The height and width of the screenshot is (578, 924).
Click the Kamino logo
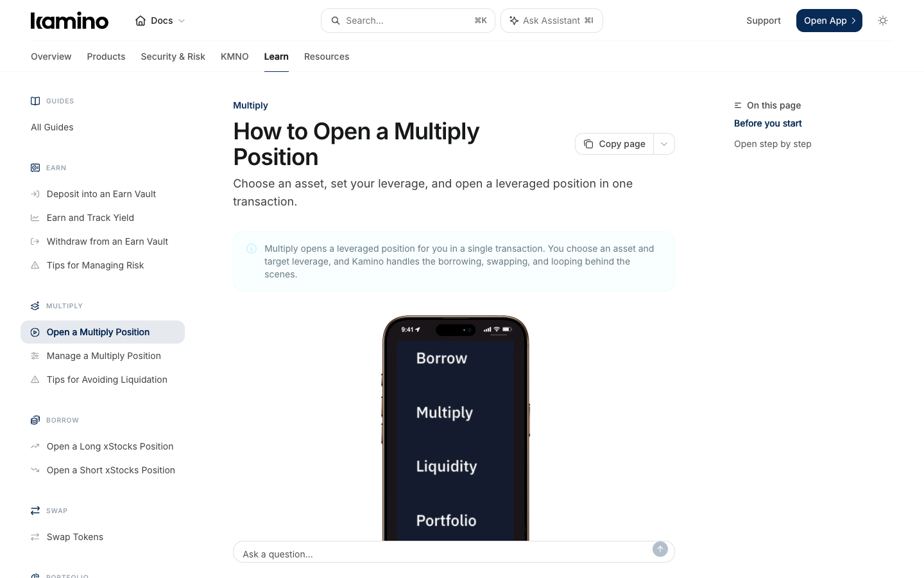point(69,21)
